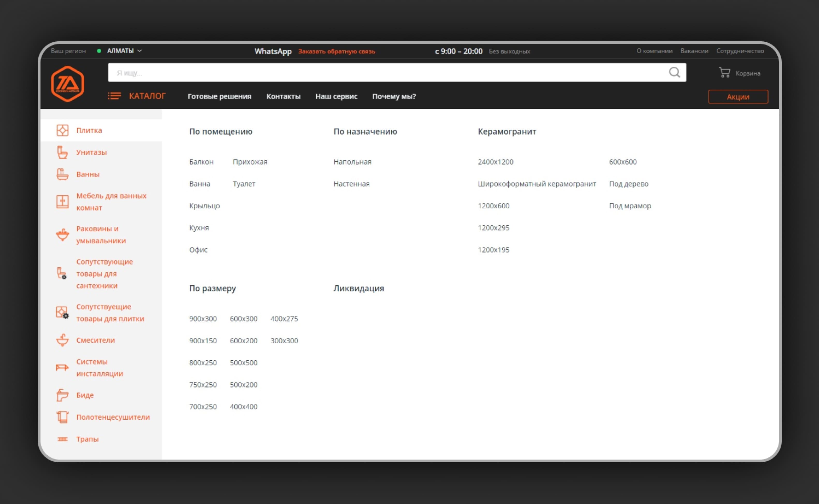Click the bathroom furniture cabinet icon

point(62,202)
